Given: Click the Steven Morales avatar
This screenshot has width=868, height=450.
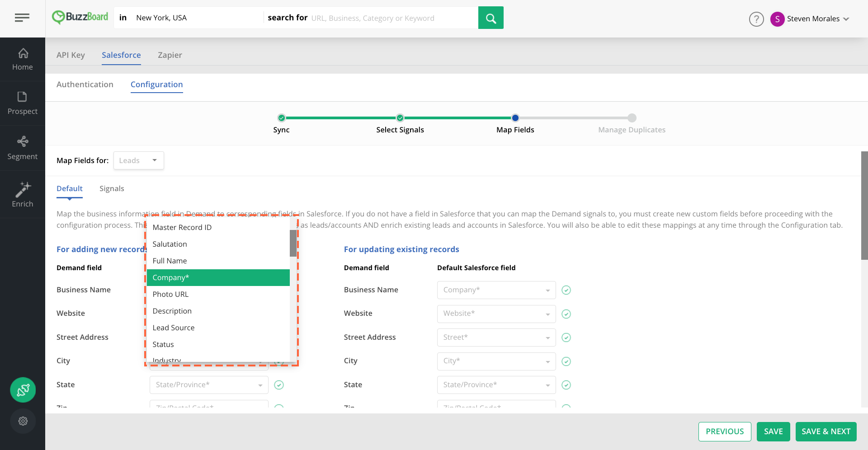Looking at the screenshot, I should 777,19.
